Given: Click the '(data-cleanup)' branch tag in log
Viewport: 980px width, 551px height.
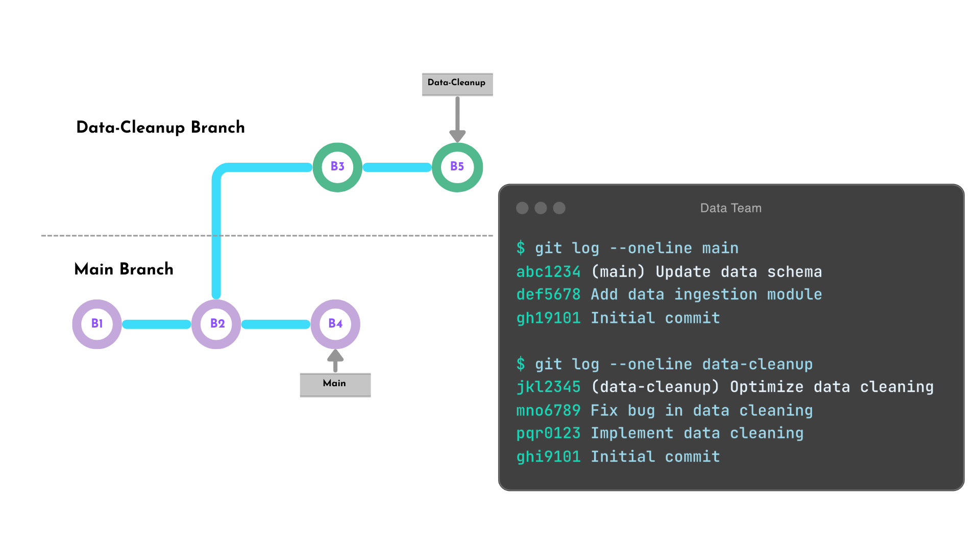Looking at the screenshot, I should click(x=655, y=387).
